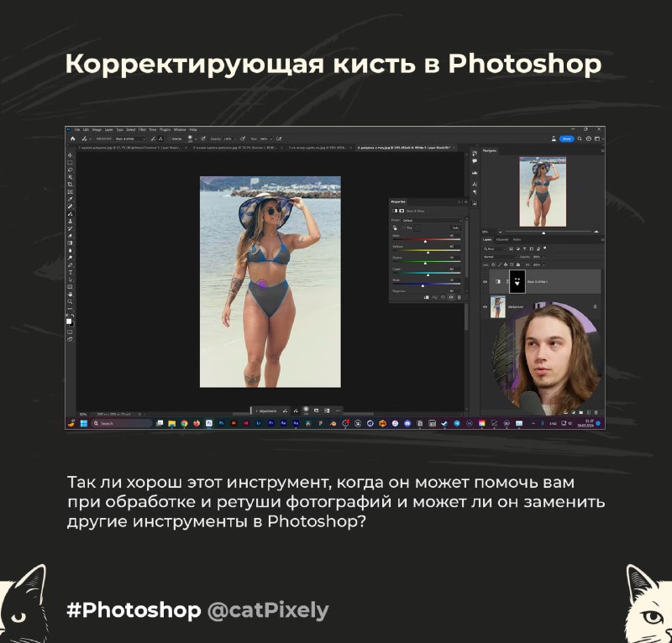
Task: Select the Gradient tool
Action: (x=70, y=243)
